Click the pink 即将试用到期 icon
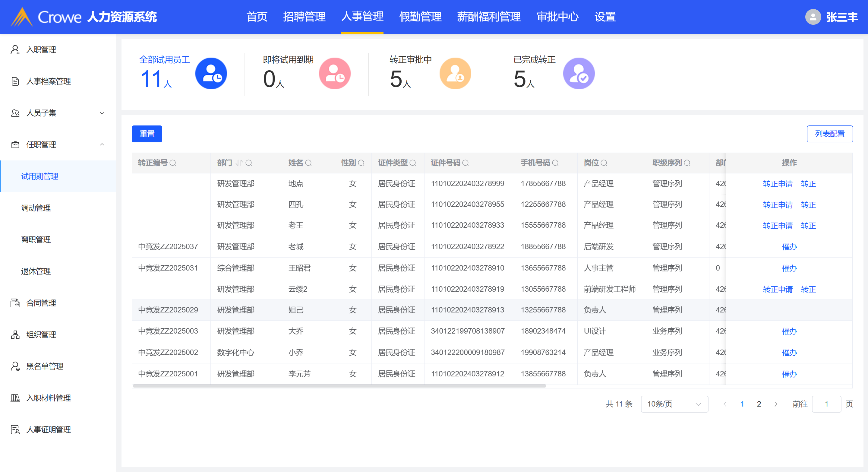 pyautogui.click(x=335, y=74)
